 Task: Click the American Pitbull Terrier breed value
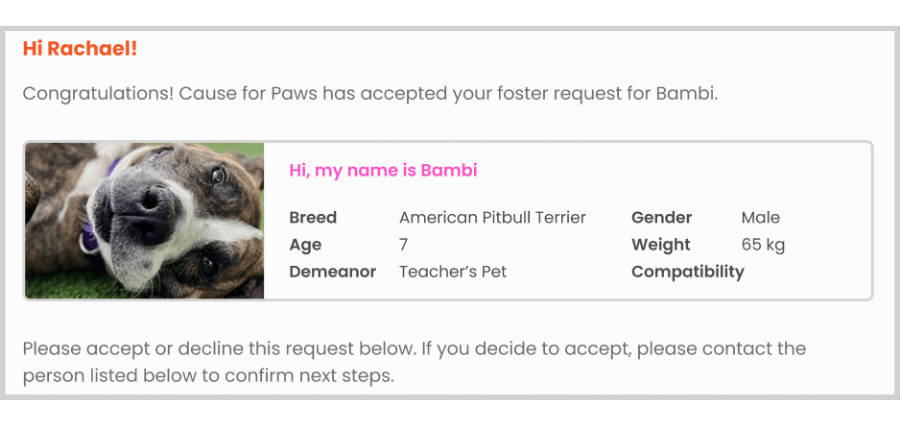point(492,218)
